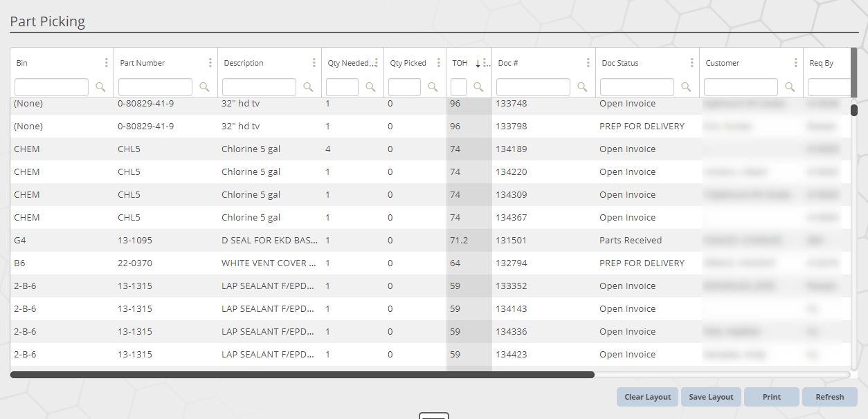
Task: Focus the Doc # filter text box
Action: 534,87
